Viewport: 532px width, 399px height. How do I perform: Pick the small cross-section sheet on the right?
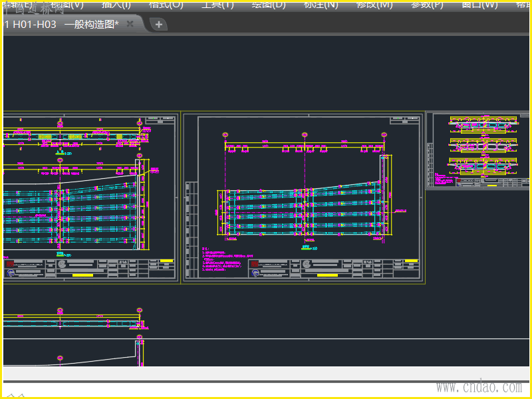pos(477,150)
